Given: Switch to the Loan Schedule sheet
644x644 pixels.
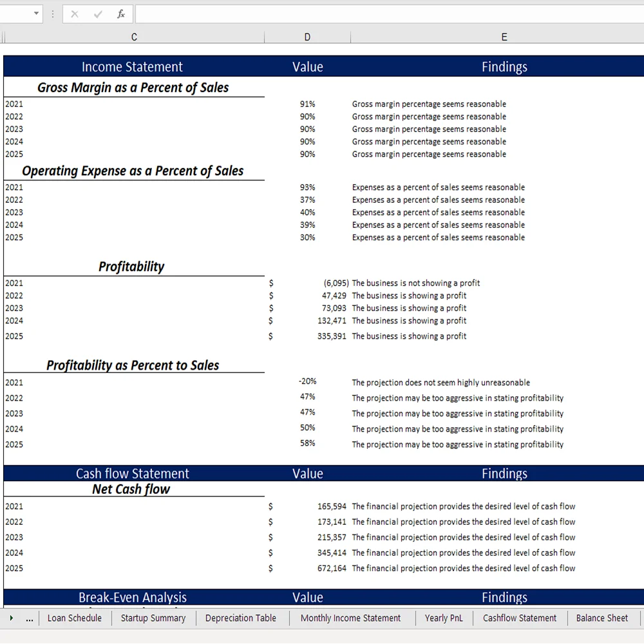Looking at the screenshot, I should [x=75, y=618].
